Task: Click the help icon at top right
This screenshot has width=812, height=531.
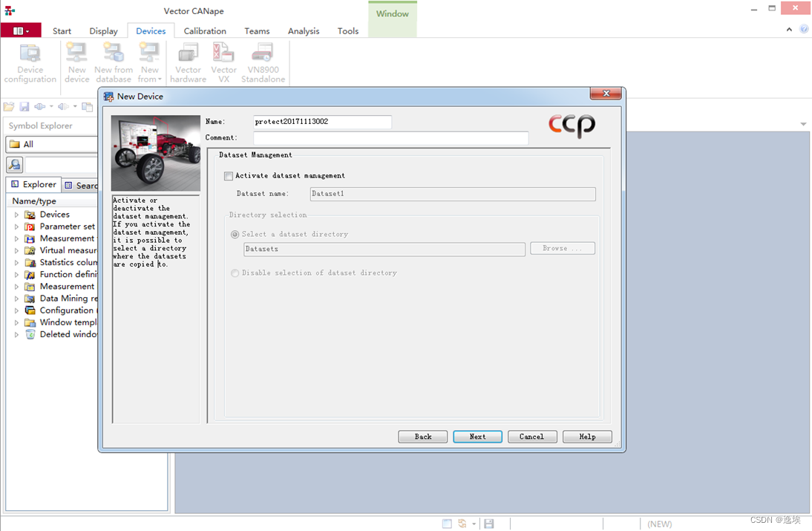Action: [804, 29]
